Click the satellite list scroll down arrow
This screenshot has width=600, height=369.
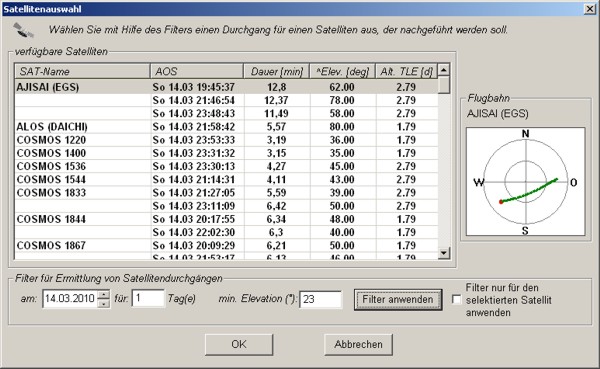coord(444,253)
